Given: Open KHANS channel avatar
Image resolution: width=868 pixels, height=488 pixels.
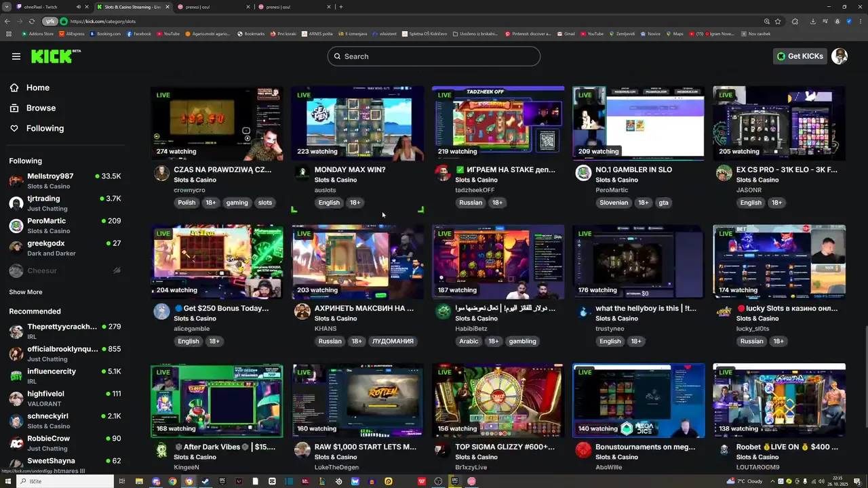Looking at the screenshot, I should (x=302, y=312).
